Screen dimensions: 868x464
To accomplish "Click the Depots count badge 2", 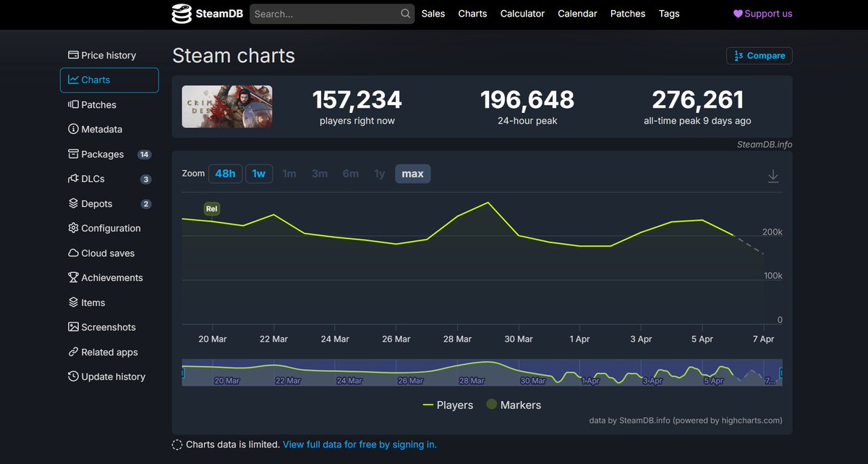I will 146,204.
